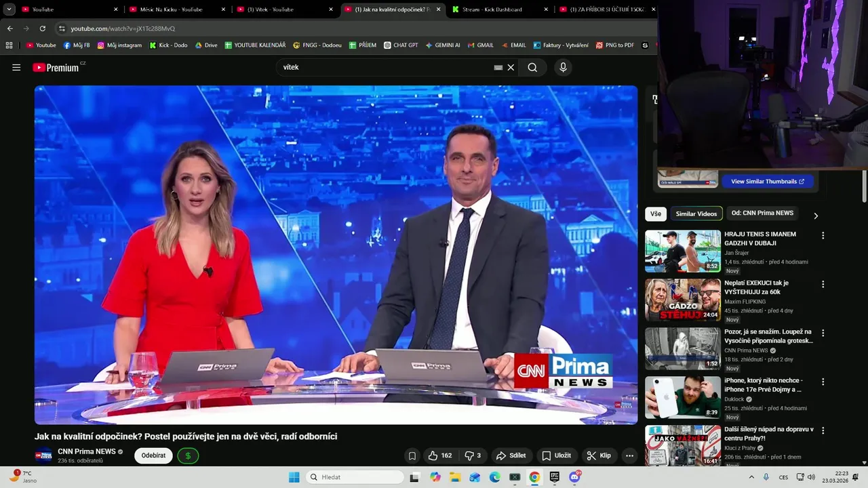This screenshot has width=868, height=488.
Task: Share the video via Sdílet
Action: pos(511,455)
